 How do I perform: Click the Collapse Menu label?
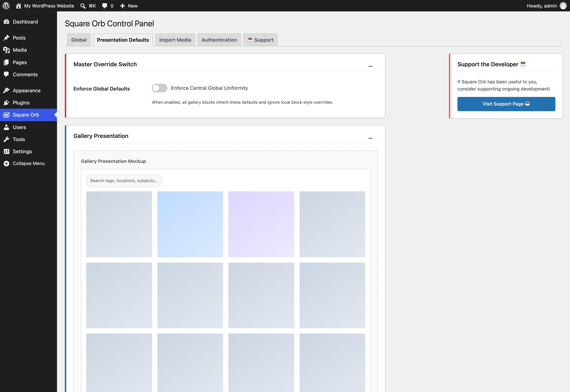[x=29, y=164]
